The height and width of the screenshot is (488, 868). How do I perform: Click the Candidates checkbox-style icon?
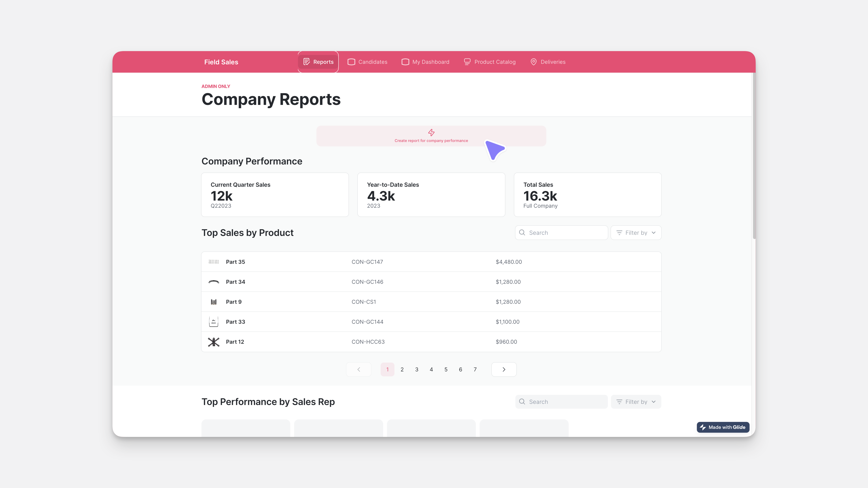point(351,62)
